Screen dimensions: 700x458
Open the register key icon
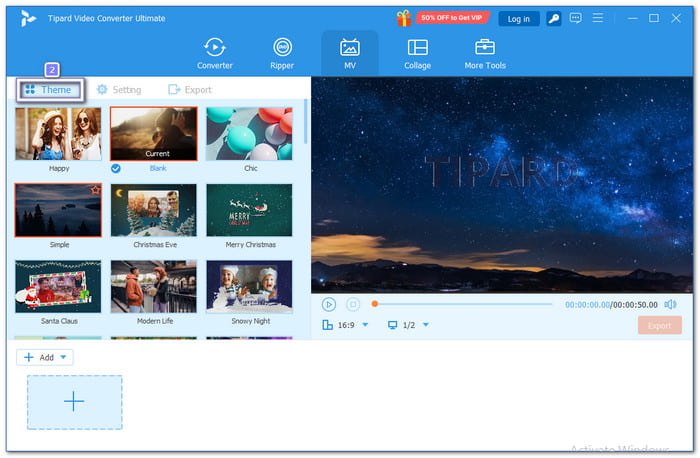(554, 19)
